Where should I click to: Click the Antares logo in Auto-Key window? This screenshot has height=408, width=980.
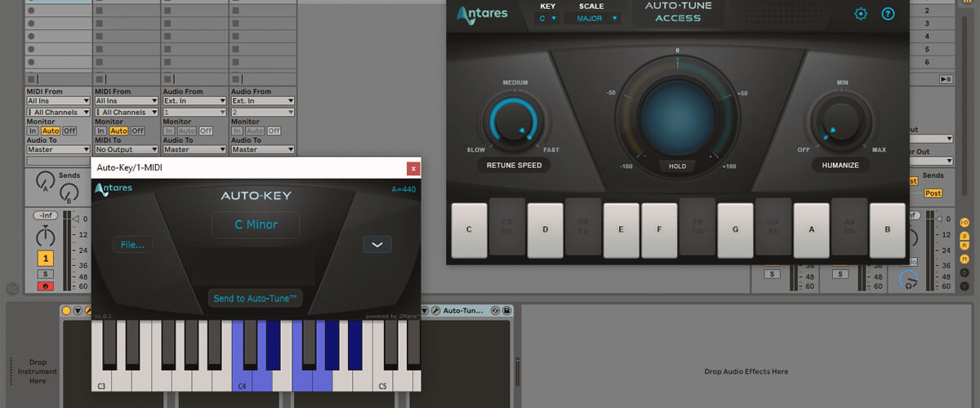[x=114, y=189]
